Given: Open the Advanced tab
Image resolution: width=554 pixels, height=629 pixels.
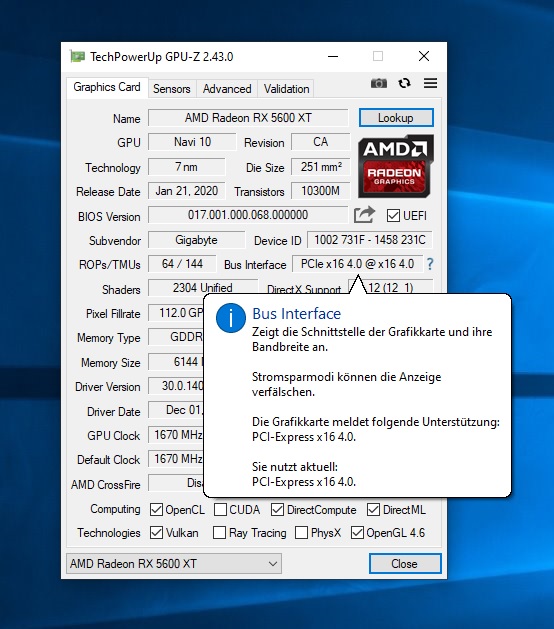Looking at the screenshot, I should coord(227,89).
